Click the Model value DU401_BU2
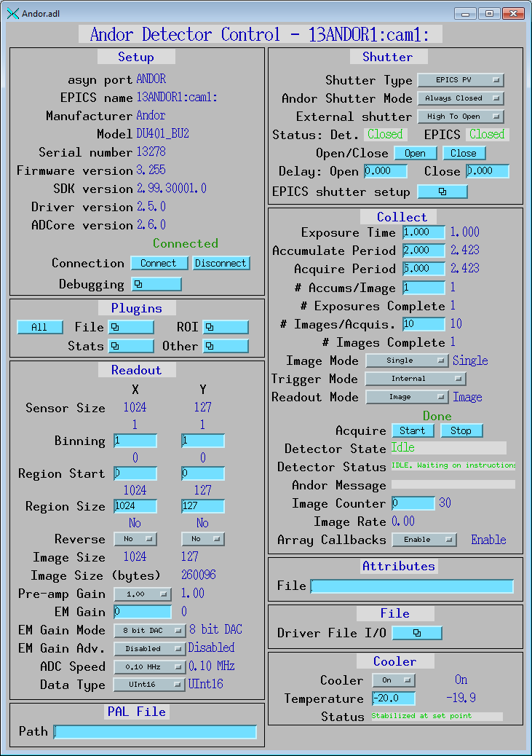 coord(162,133)
